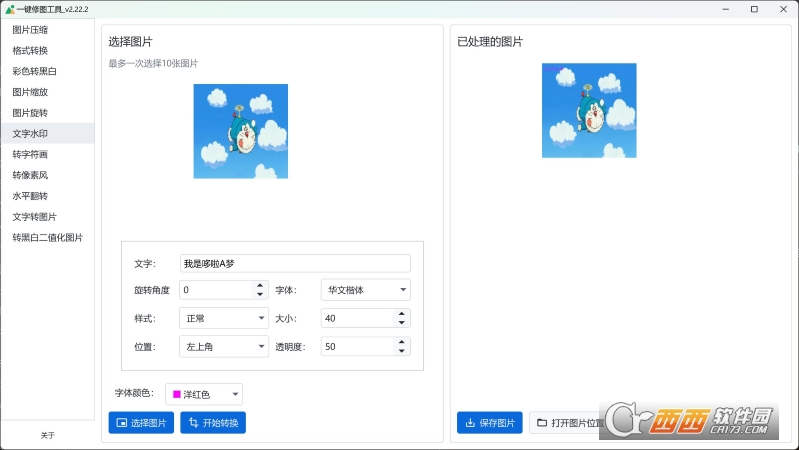The width and height of the screenshot is (799, 450).
Task: Open the 位置 position dropdown
Action: pos(224,347)
